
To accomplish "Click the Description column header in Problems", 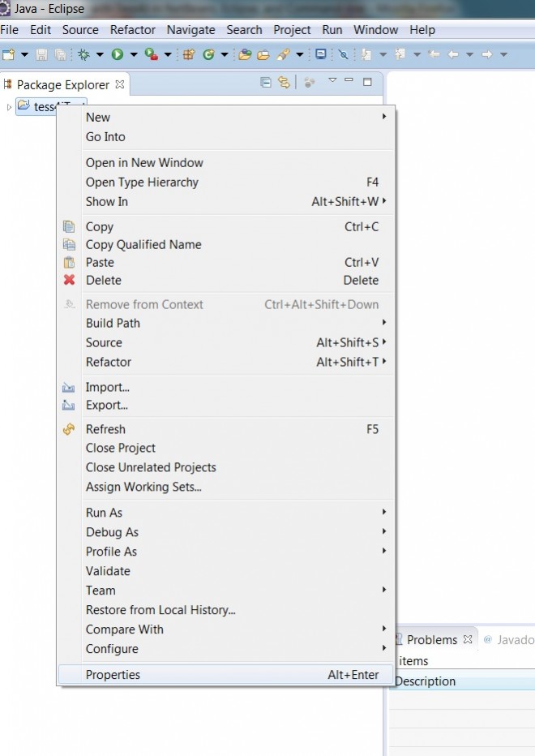I will [425, 681].
